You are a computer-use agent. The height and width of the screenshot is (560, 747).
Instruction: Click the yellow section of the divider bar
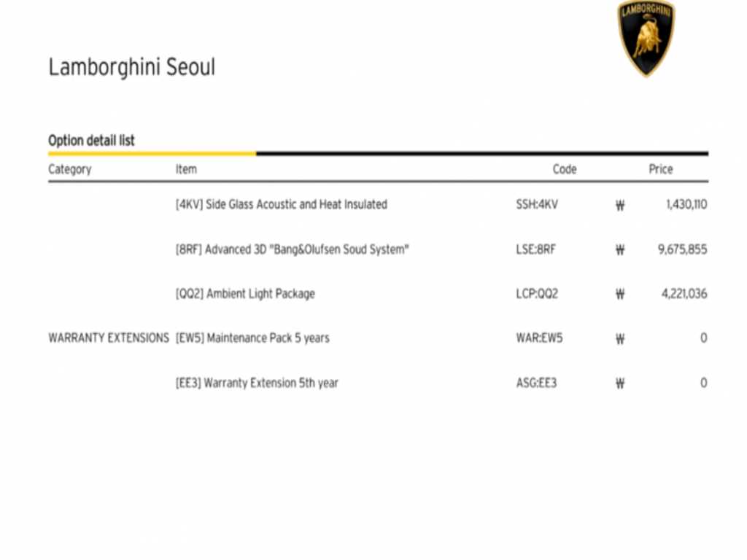pos(152,154)
